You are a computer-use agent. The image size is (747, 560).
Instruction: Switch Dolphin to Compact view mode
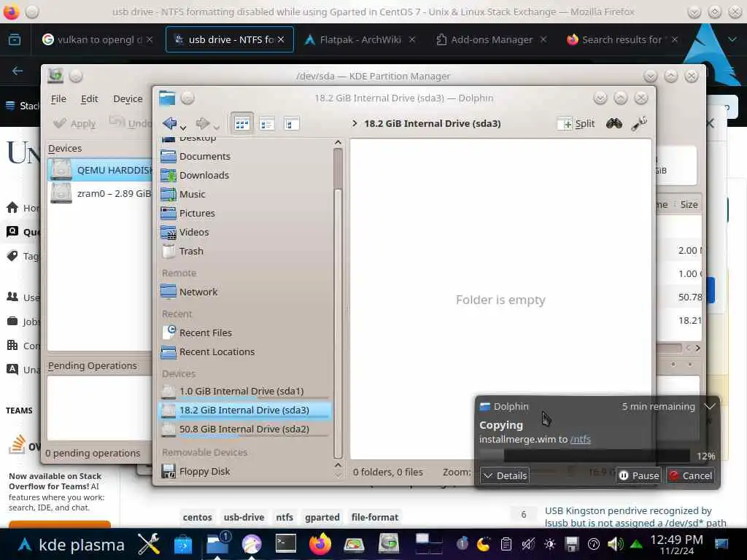click(x=266, y=124)
